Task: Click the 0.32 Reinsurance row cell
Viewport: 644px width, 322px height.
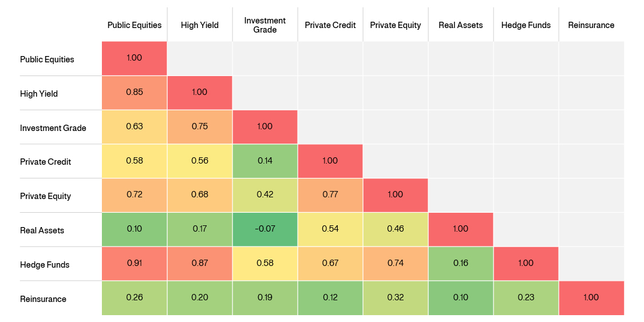Action: click(x=395, y=298)
